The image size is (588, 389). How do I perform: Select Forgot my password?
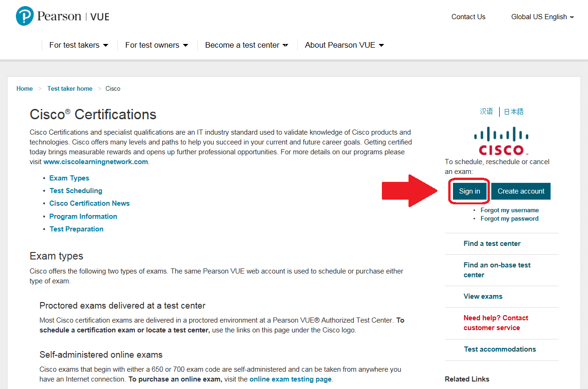(509, 218)
